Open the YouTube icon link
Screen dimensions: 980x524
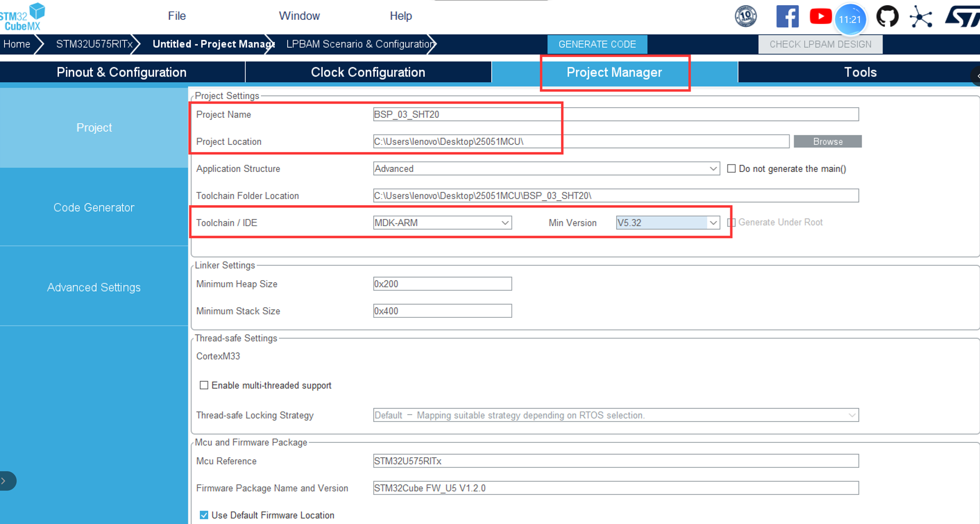(820, 16)
